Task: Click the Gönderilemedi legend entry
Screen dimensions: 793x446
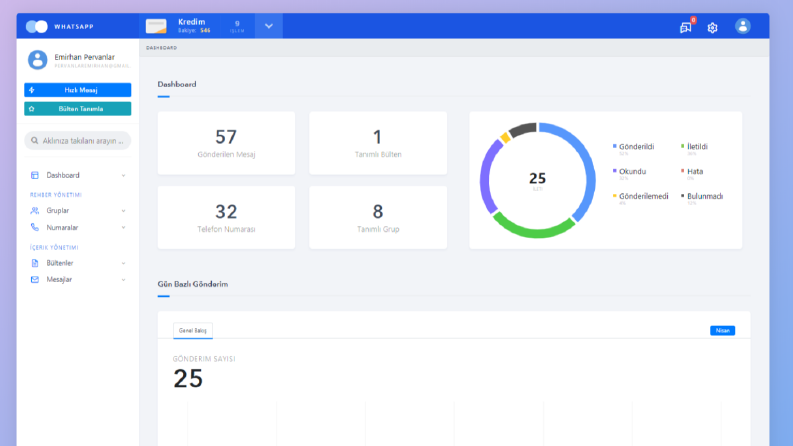Action: [640, 197]
